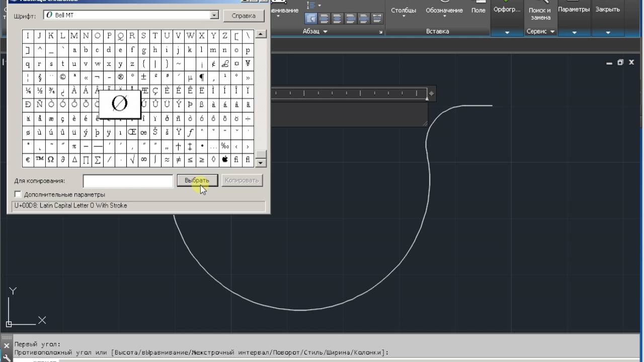The height and width of the screenshot is (362, 644).
Task: Select the square root symbol
Action: click(132, 160)
